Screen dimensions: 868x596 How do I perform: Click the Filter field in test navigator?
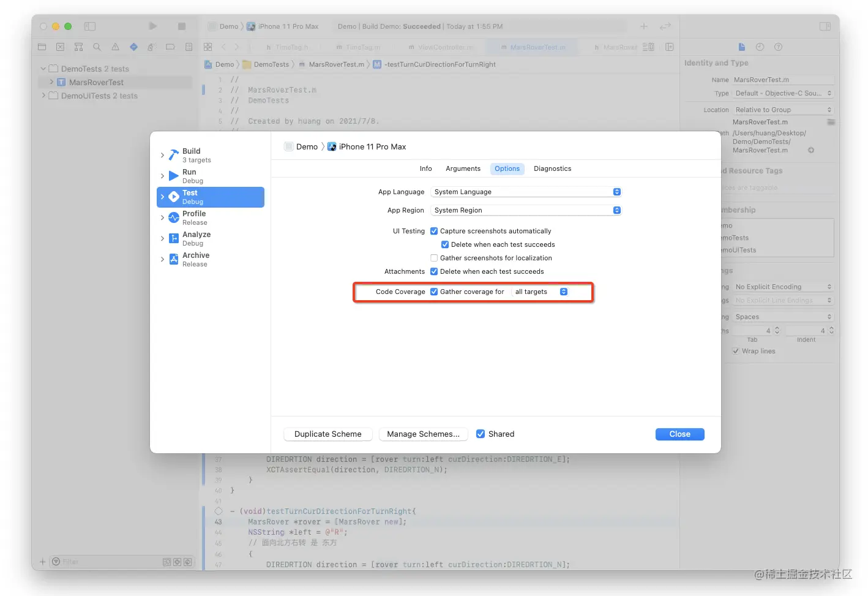coord(104,562)
